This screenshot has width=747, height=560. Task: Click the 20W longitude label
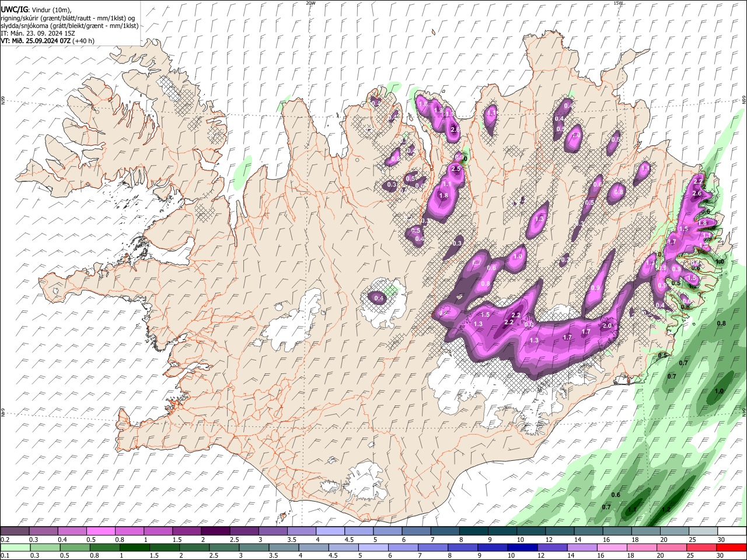tap(311, 3)
